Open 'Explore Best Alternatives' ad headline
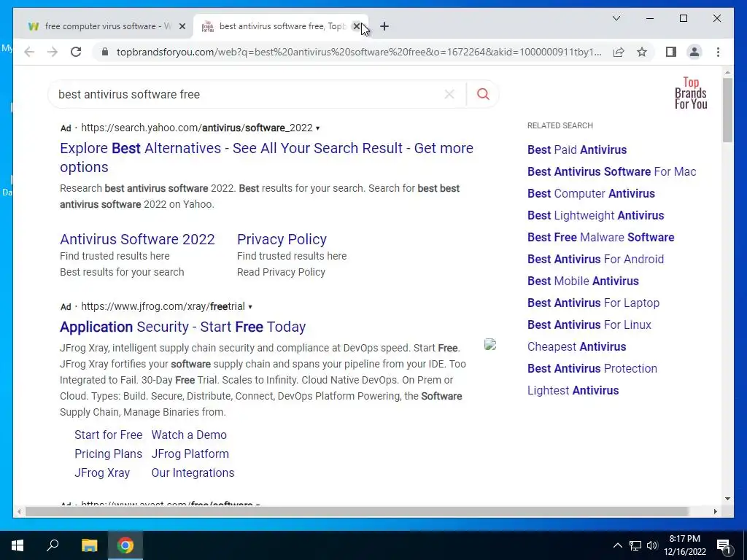 [266, 157]
